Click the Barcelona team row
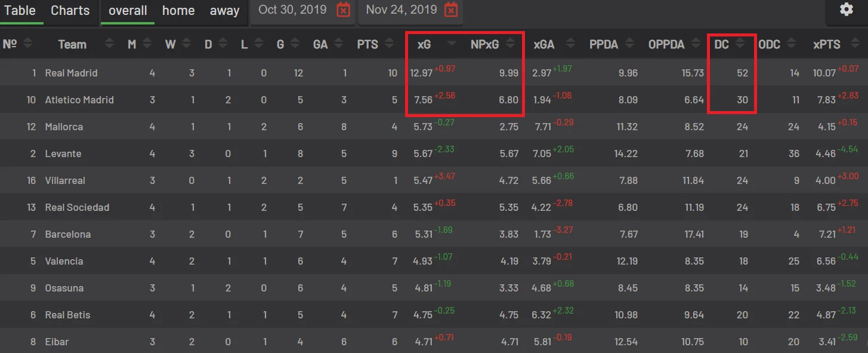Viewport: 868px width, 353px height. click(68, 234)
